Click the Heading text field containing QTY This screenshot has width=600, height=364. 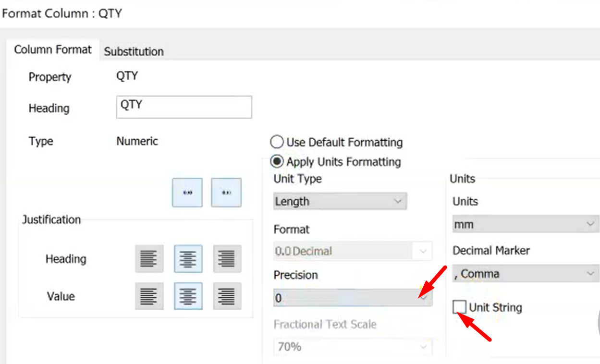(184, 107)
